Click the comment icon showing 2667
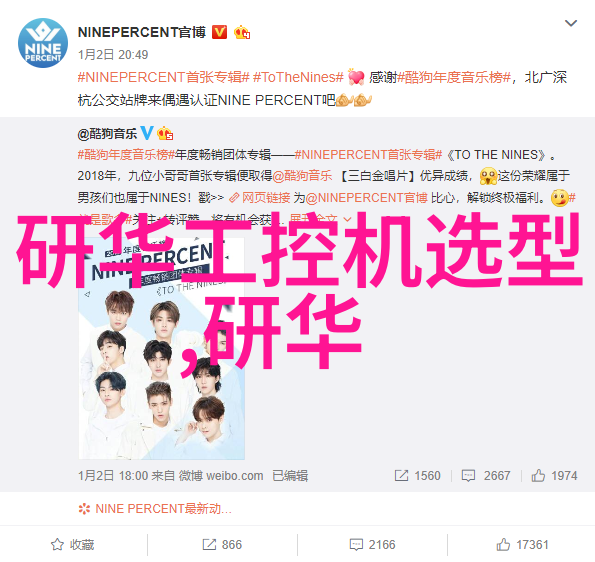The height and width of the screenshot is (562, 595). tap(486, 475)
